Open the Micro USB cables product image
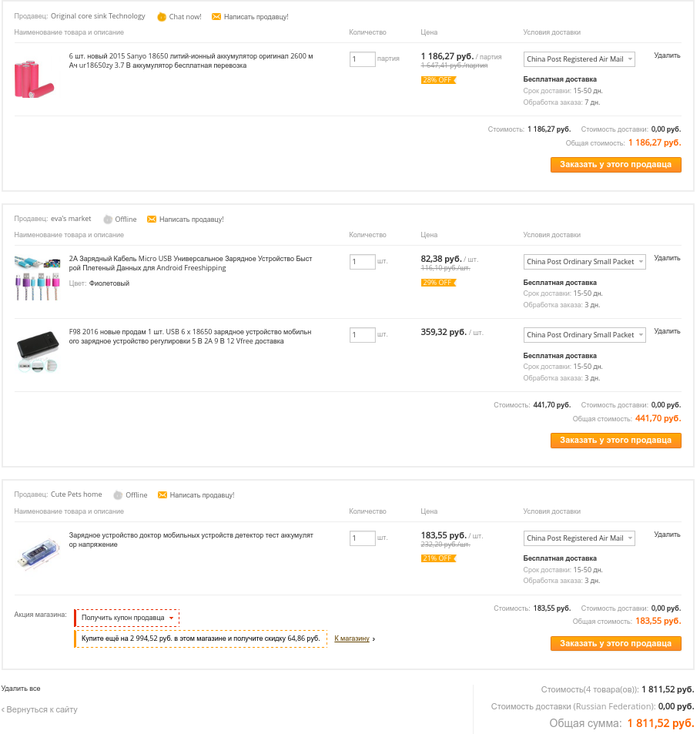The height and width of the screenshot is (734, 700). [37, 277]
